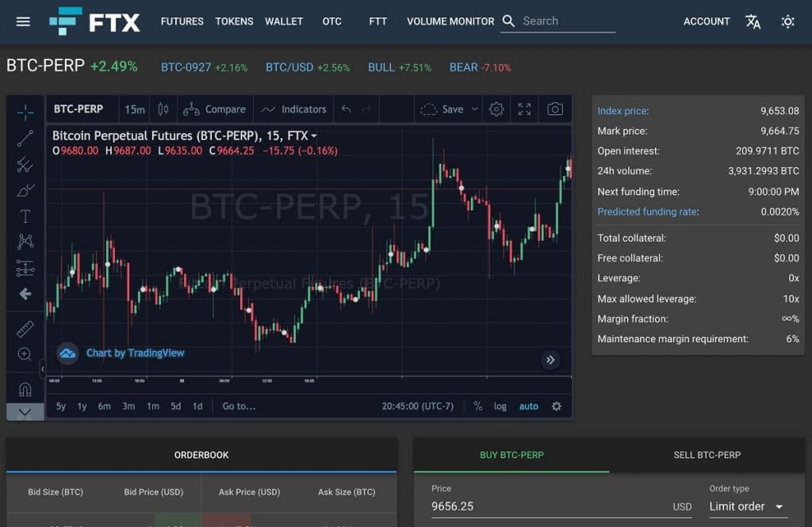Expand the Bitcoin Perpetual Futures legend dropdown
812x527 pixels.
point(314,136)
